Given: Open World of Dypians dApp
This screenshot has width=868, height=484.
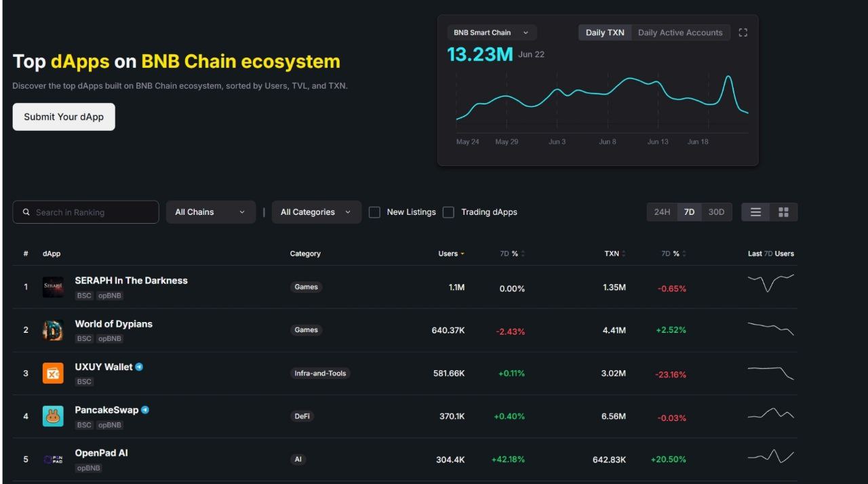Looking at the screenshot, I should pyautogui.click(x=113, y=324).
